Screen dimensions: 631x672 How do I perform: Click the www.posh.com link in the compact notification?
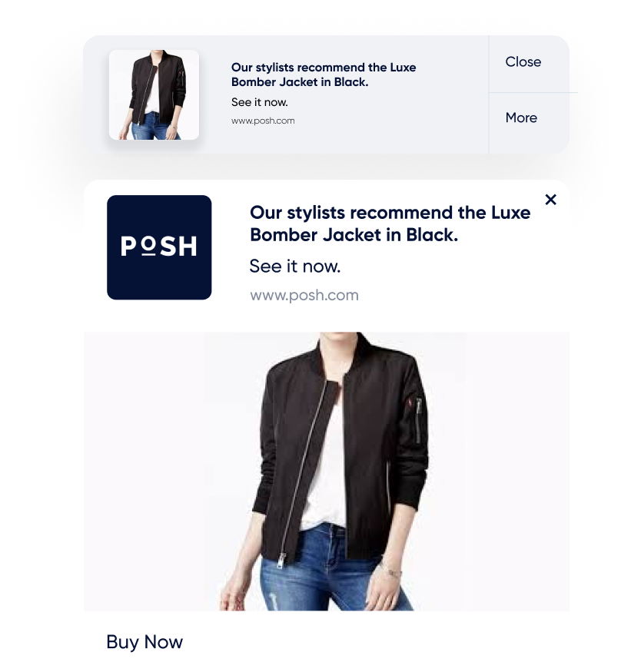[x=263, y=121]
